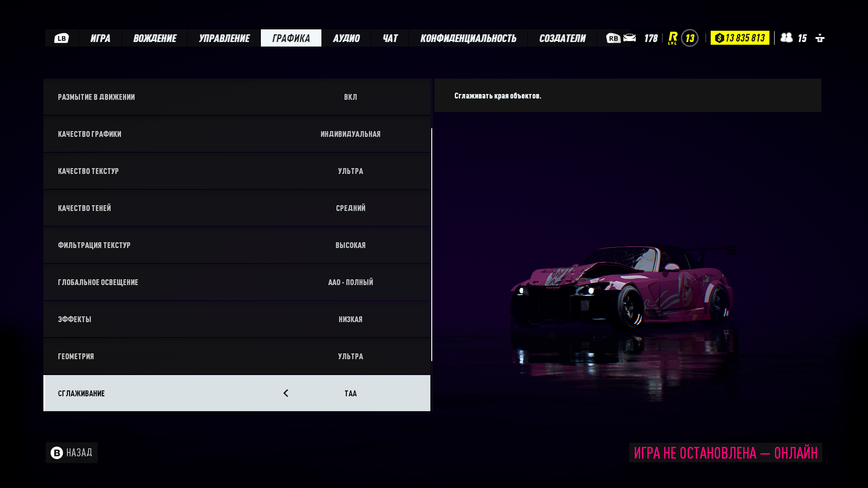
Task: Select the СГЛАЖИВАНИЕ row label
Action: click(81, 393)
